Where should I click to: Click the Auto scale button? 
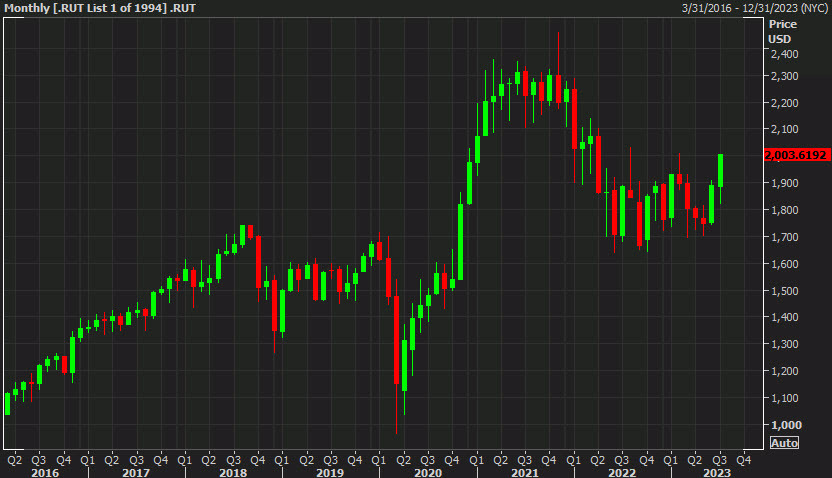pyautogui.click(x=784, y=442)
